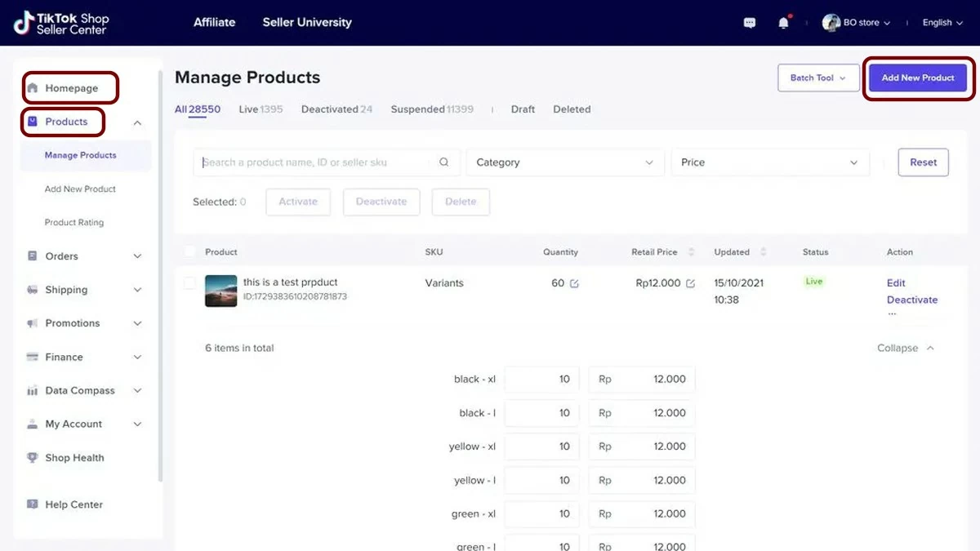Collapse the product variants list
Screen dimensions: 980x551
coord(905,348)
